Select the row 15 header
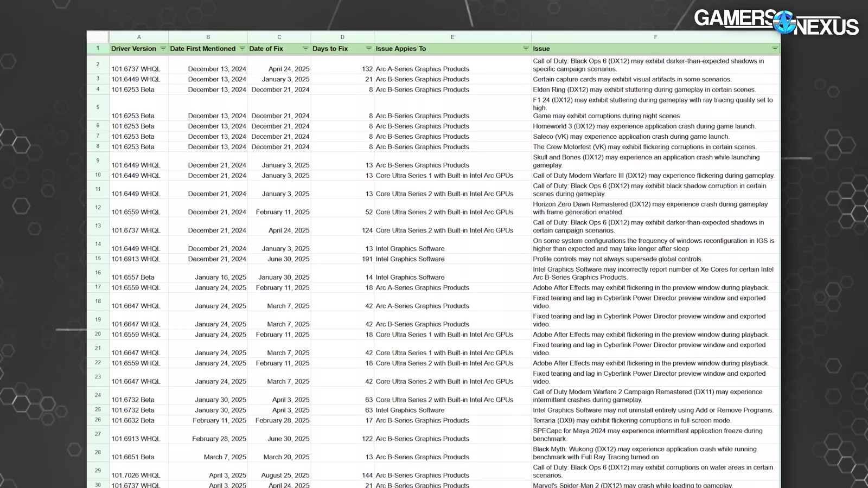 98,259
